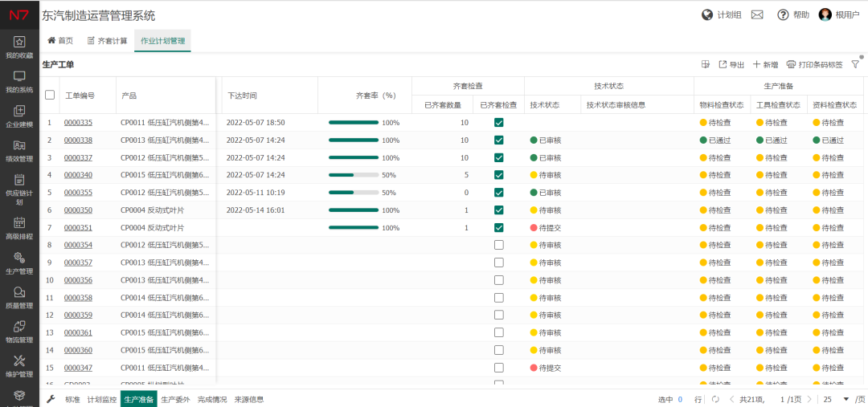The height and width of the screenshot is (407, 868).
Task: Open work order 0000338 link
Action: tap(78, 140)
